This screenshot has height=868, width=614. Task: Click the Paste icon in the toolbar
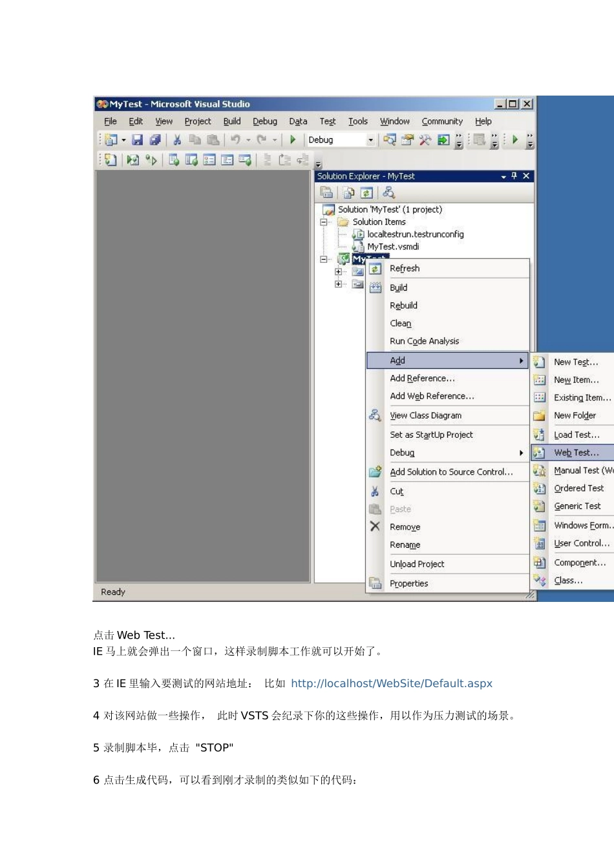pyautogui.click(x=213, y=139)
